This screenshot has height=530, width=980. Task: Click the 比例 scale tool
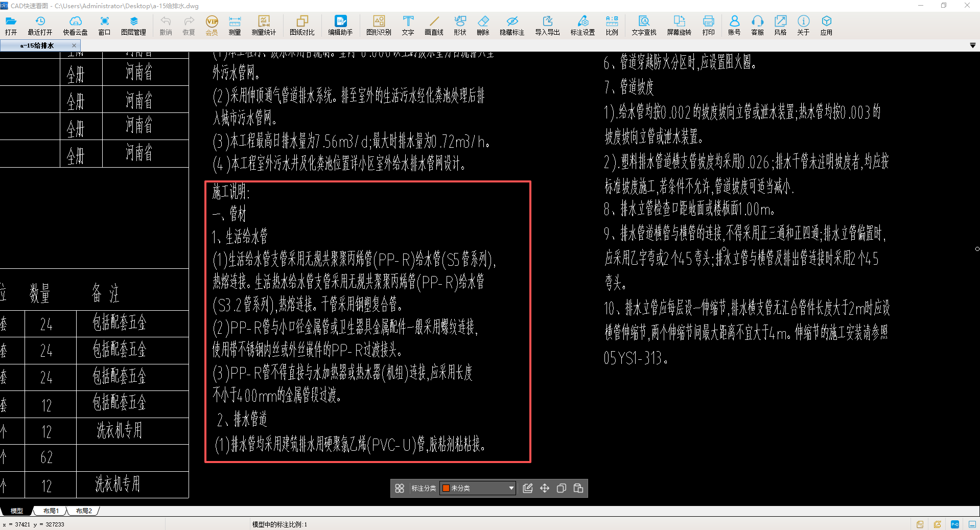[612, 25]
